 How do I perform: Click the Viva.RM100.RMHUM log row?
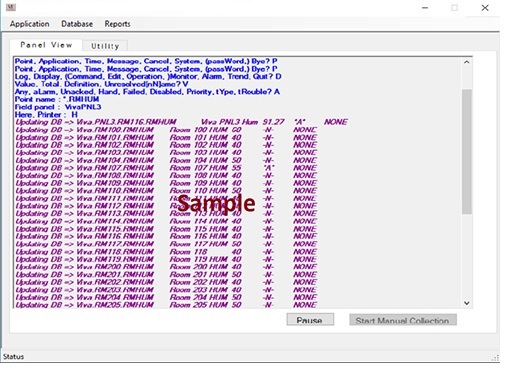(166, 130)
